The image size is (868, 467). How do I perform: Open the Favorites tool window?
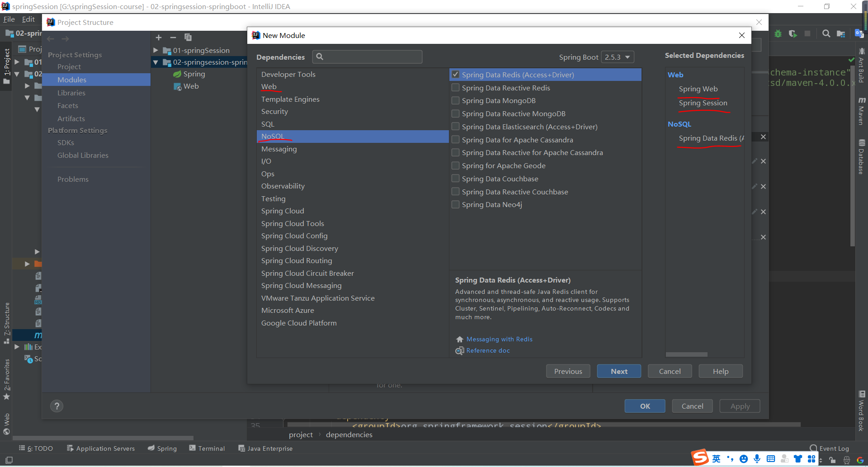point(7,379)
